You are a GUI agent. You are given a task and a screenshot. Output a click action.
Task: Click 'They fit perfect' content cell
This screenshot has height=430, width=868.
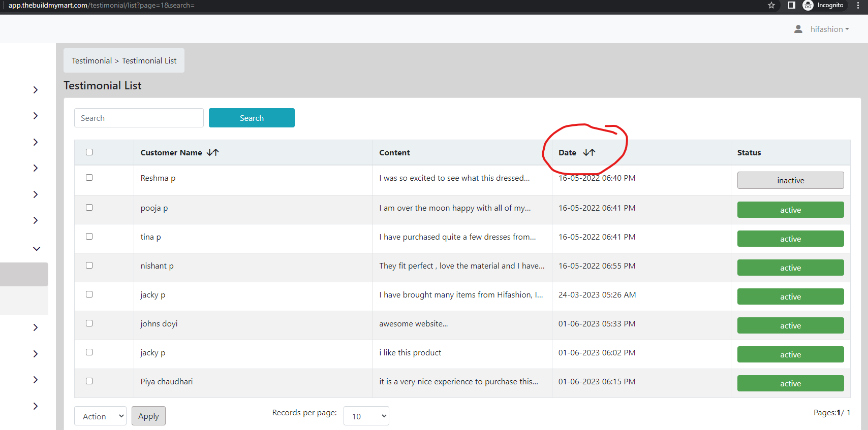462,266
